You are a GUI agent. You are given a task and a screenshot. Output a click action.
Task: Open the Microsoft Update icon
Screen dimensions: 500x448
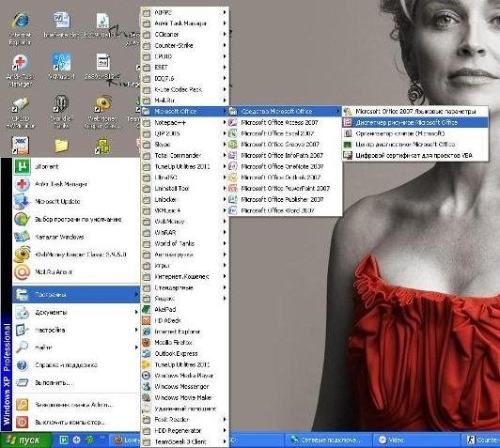(22, 202)
